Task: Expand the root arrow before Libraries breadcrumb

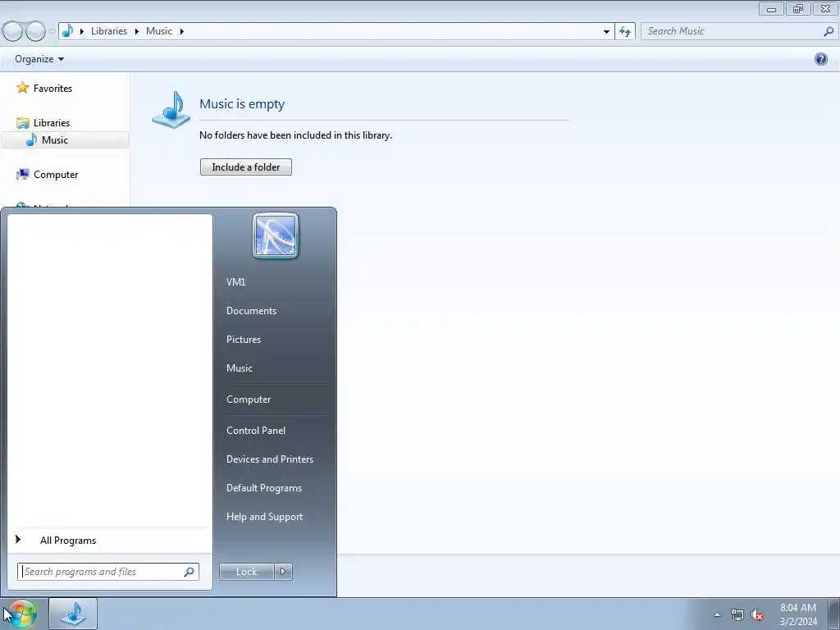Action: pos(81,31)
